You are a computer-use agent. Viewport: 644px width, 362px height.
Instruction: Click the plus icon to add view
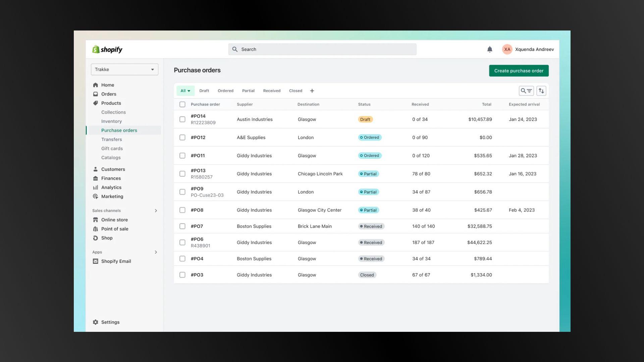tap(312, 91)
